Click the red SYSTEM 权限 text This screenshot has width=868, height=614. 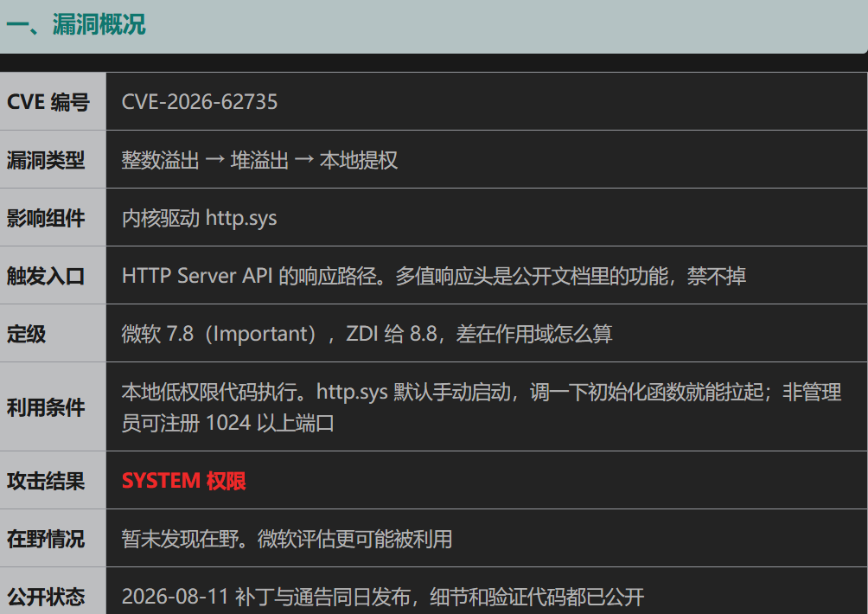183,481
